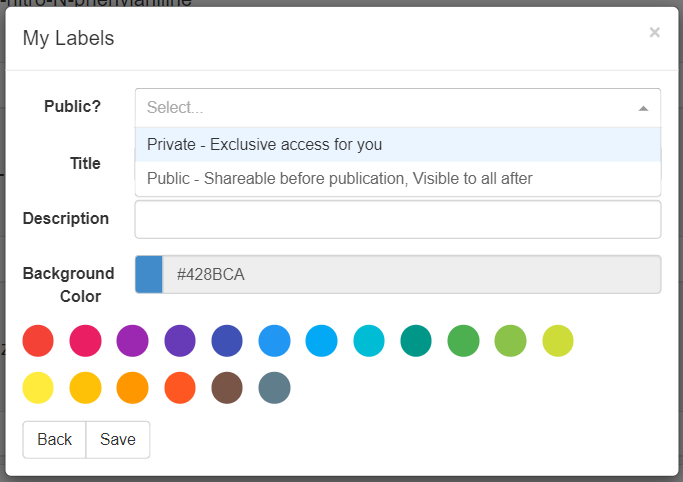Click the dropdown arrow in Public? field
Viewport: 683px width, 482px height.
tap(643, 108)
